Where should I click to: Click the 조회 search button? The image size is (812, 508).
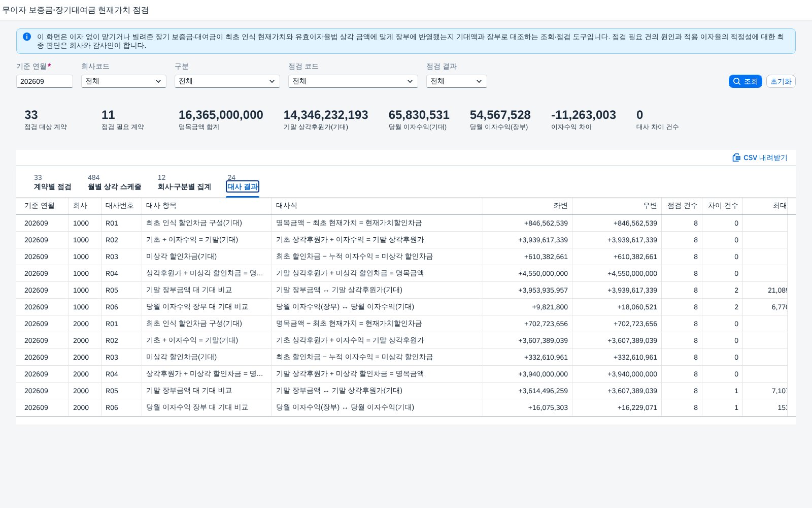click(745, 81)
